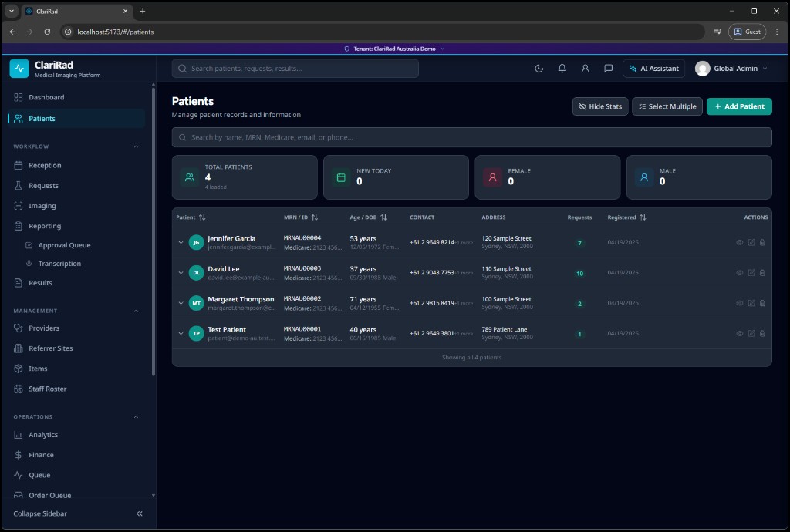Click Hide Stats button
This screenshot has height=532, width=790.
point(600,106)
